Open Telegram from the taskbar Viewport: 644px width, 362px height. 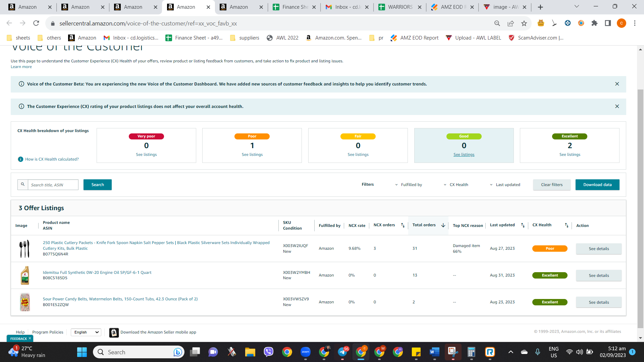(342, 352)
